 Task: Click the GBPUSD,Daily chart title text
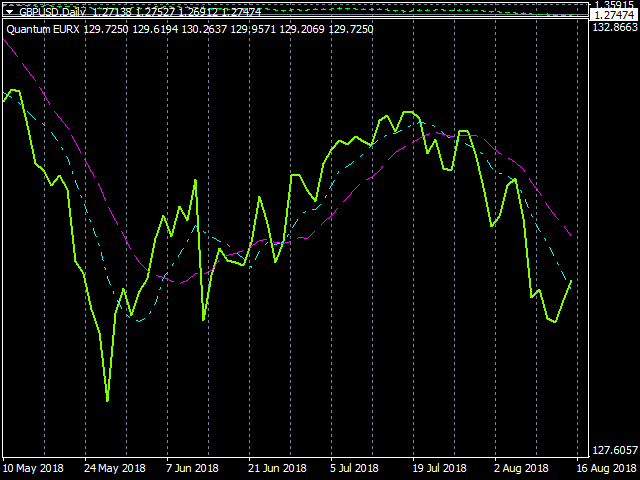[x=52, y=12]
